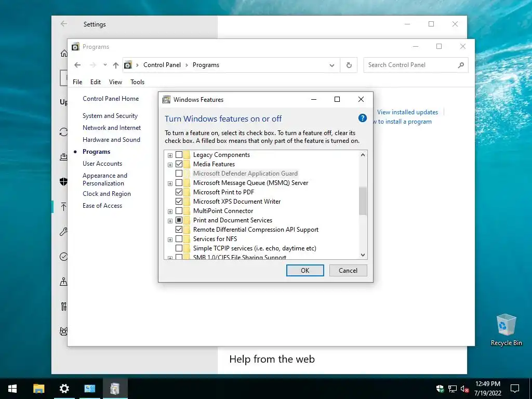Click the features list scrollbar thumb

[x=363, y=201]
